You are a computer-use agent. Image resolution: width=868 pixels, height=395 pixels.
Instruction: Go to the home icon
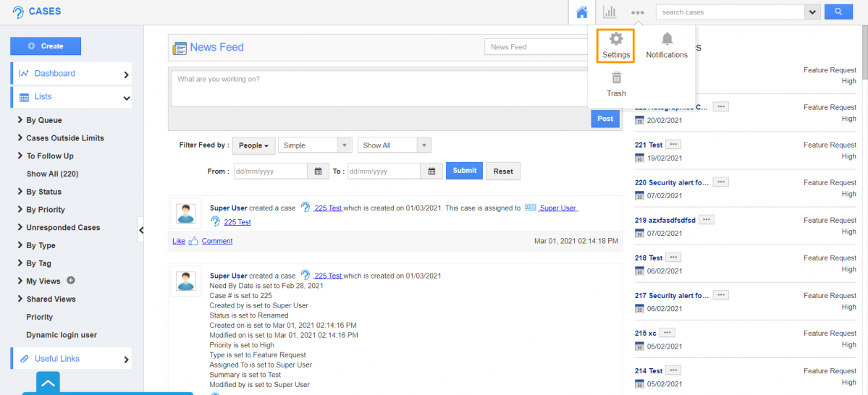click(x=581, y=12)
